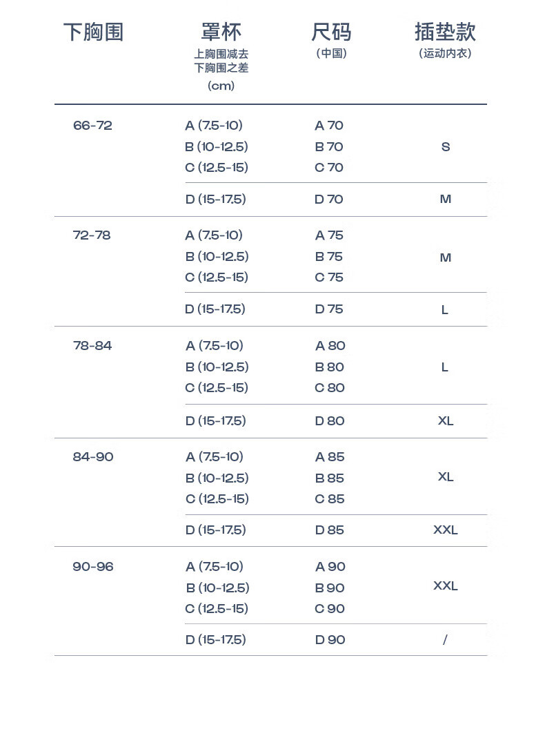Click the 插垫款 column header
The image size is (545, 756).
click(445, 32)
